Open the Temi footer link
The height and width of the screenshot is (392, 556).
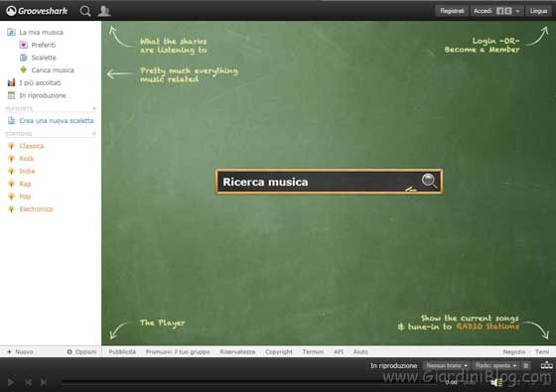point(542,352)
